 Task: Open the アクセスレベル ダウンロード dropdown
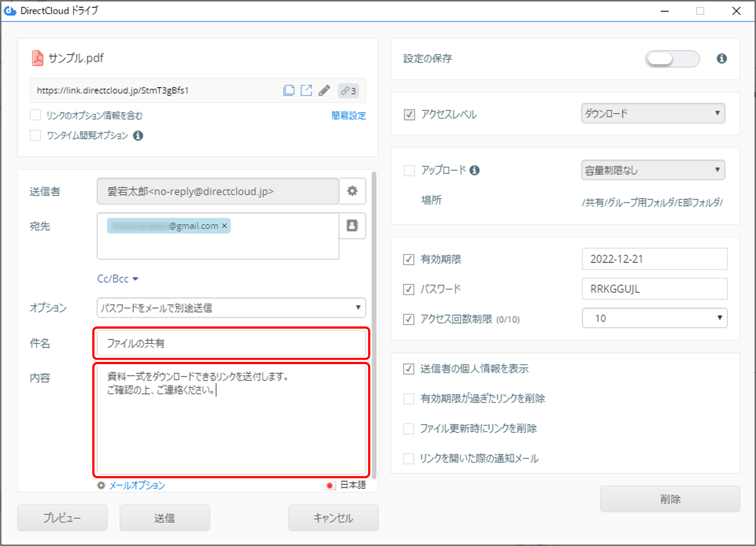tap(653, 113)
